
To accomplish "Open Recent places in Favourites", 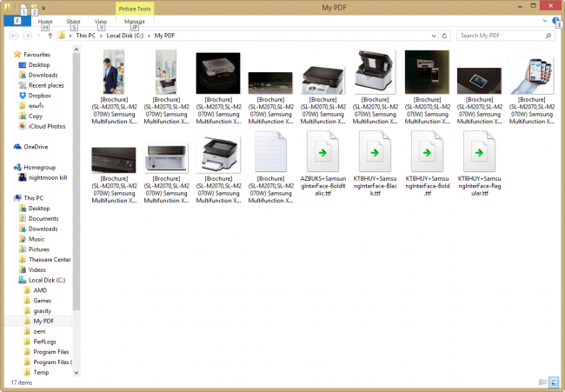I will pos(46,85).
